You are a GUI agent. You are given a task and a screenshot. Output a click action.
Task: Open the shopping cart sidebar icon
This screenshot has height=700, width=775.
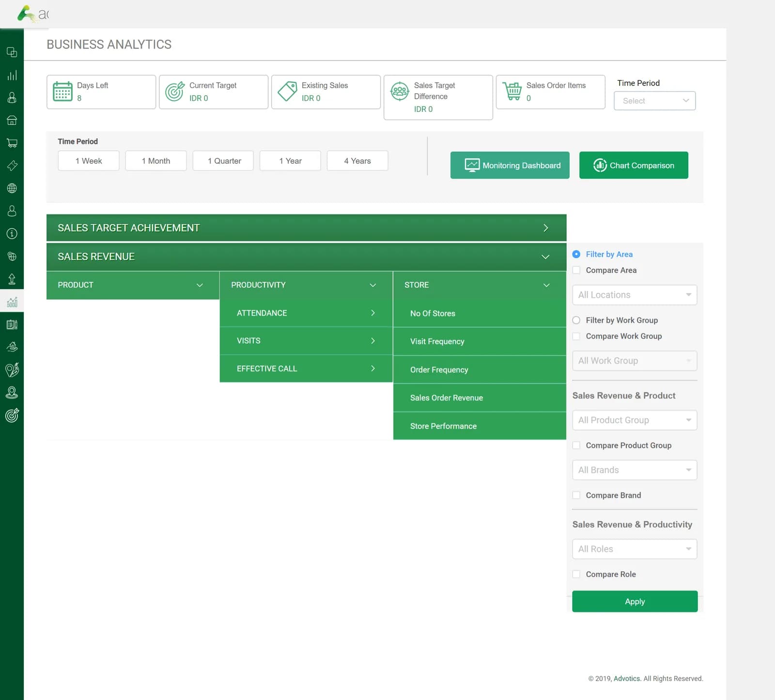[x=12, y=143]
